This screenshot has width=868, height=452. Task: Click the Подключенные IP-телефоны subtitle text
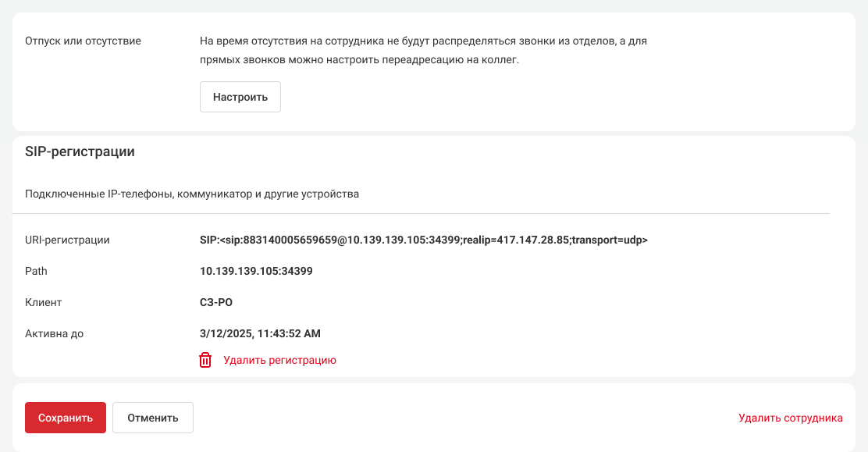pyautogui.click(x=192, y=194)
